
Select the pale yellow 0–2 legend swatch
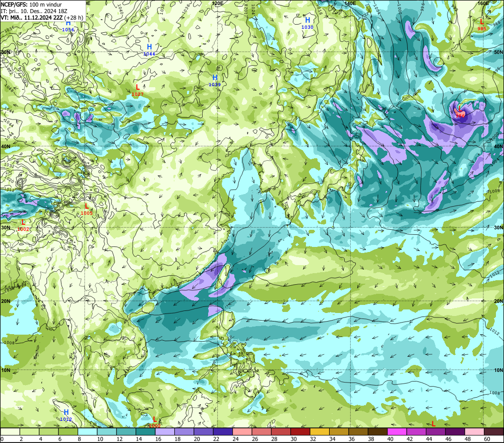pos(10,431)
